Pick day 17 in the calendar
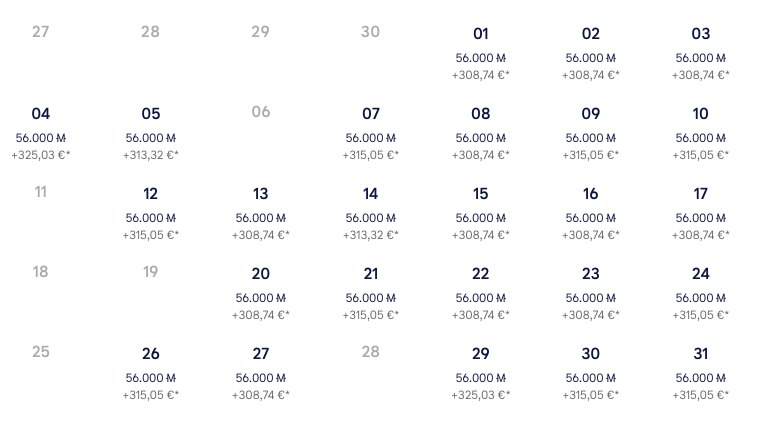 701,213
